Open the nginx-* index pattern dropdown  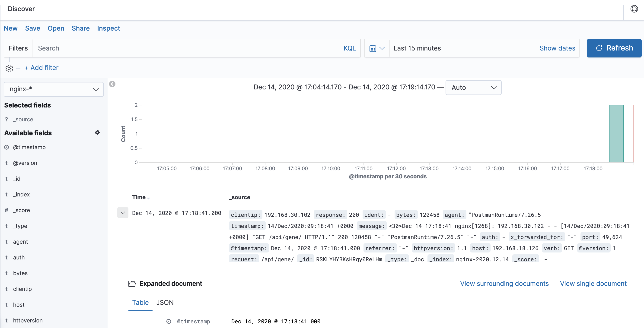(x=54, y=89)
